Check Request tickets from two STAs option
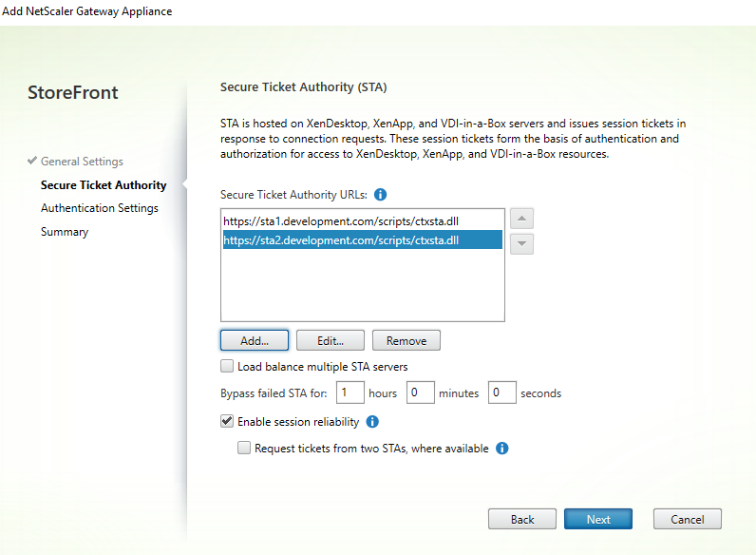The image size is (756, 555). pos(244,448)
